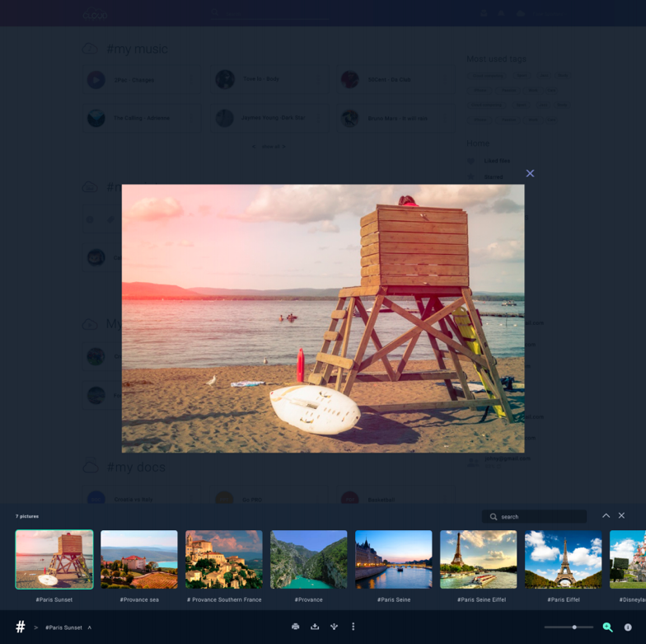Open the #Paris Eiffel thumbnail
The image size is (646, 644).
564,559
